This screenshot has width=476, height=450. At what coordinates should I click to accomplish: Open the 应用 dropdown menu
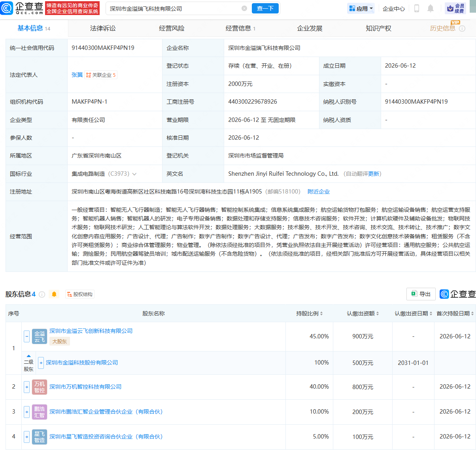coord(361,8)
